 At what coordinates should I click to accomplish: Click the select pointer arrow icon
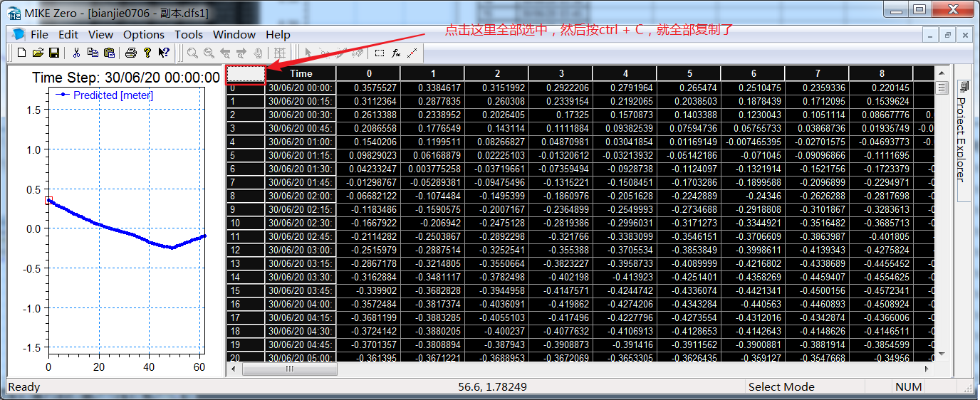(308, 52)
